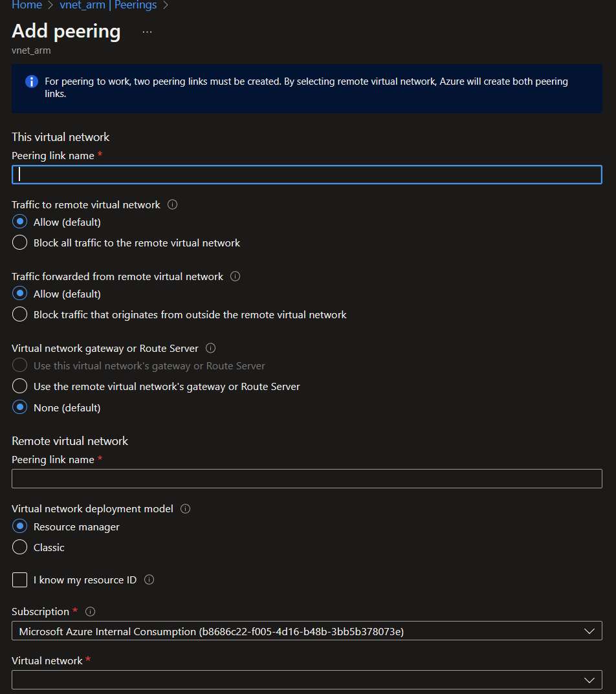Expand the Virtual network dropdown
Viewport: 616px width, 694px height.
point(307,680)
